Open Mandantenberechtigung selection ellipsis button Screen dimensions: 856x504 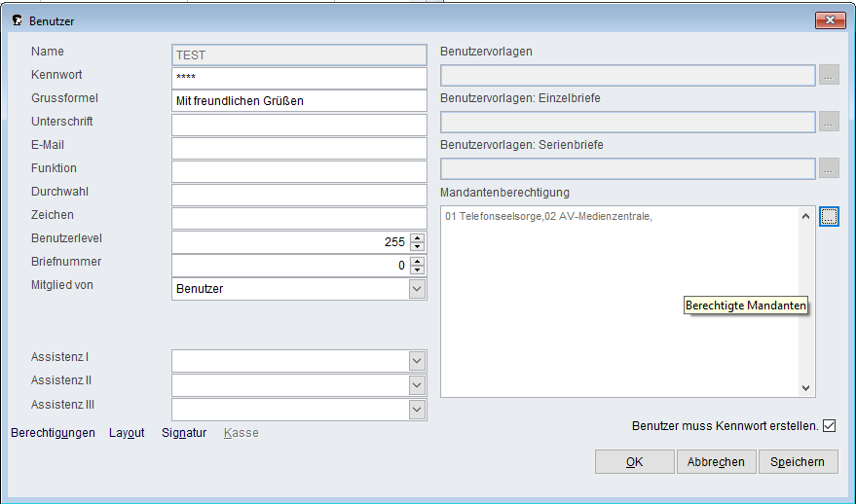tap(829, 217)
